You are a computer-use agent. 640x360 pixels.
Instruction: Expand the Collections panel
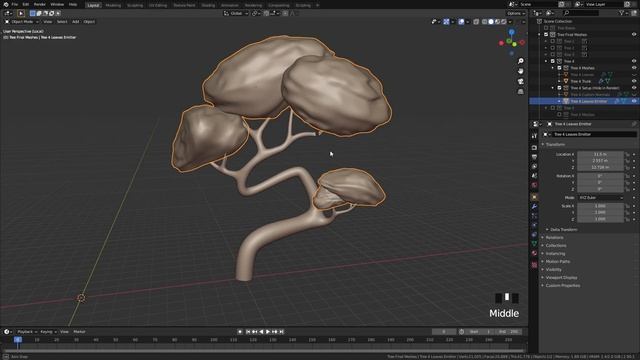[x=556, y=246]
